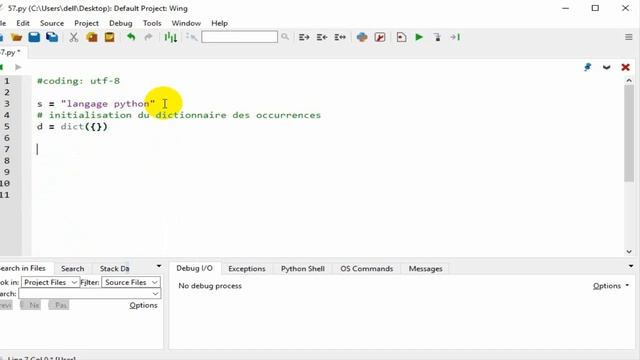Click the Step Into debugger icon

437,37
